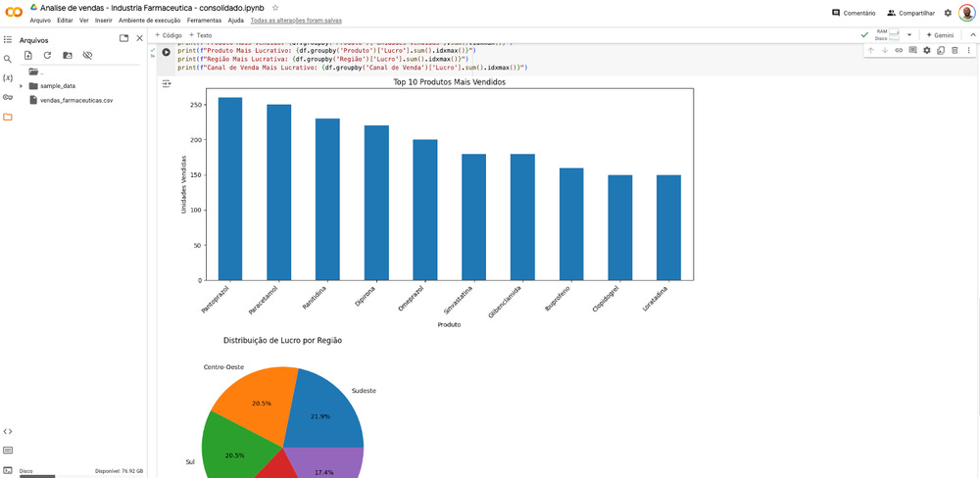This screenshot has width=980, height=478.
Task: Add a code cell with Código
Action: click(x=169, y=35)
